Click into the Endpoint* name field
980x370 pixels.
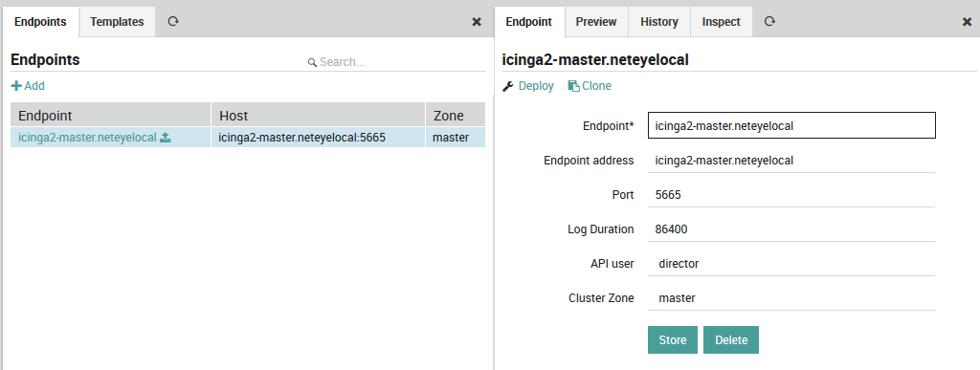tap(791, 125)
